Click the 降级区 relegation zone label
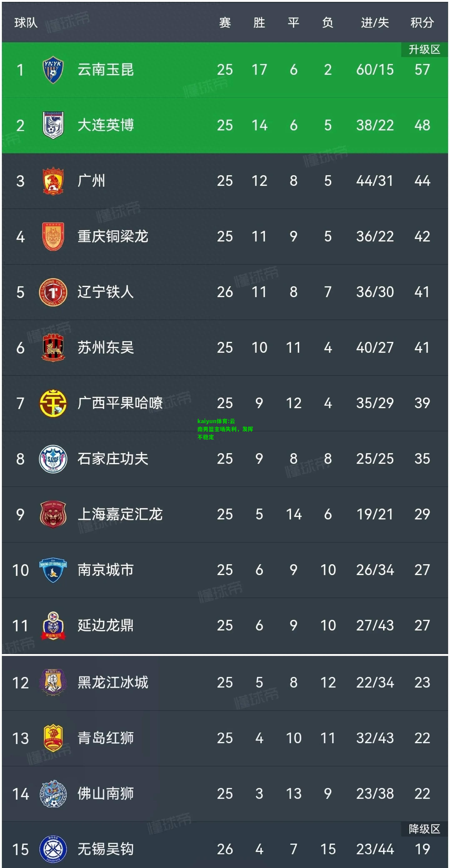The image size is (450, 868). [424, 829]
